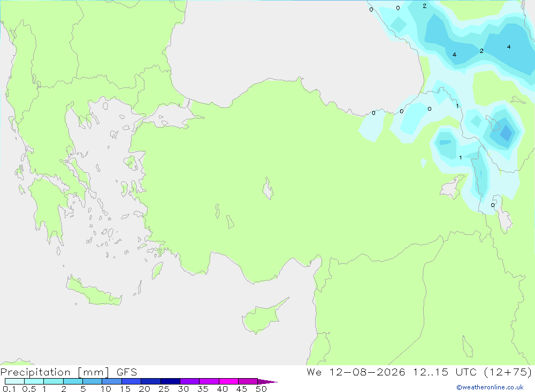Pick the 1–2 mm aqua legend swatch
Viewport: 535px width, 392px height.
pyautogui.click(x=53, y=381)
